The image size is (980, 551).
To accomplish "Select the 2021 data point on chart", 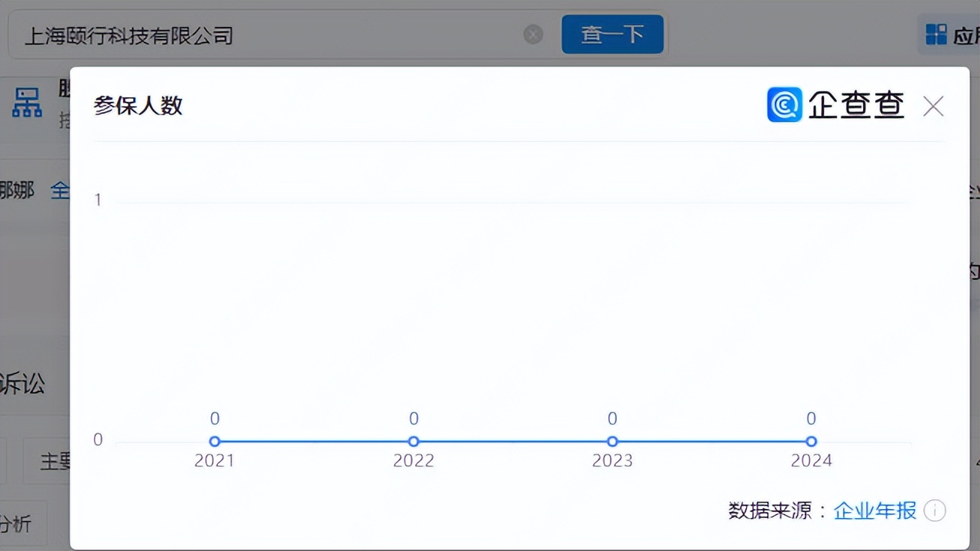I will (215, 442).
